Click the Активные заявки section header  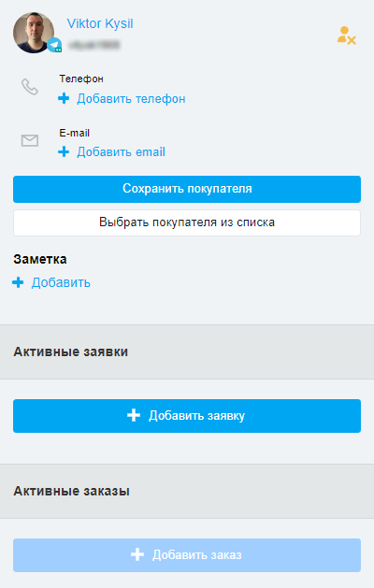coord(187,351)
